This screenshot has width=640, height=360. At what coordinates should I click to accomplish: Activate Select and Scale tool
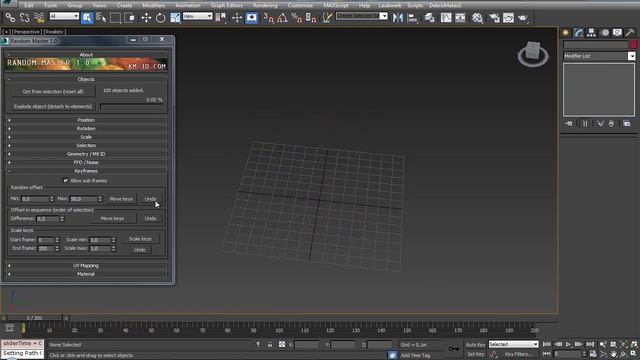pos(175,18)
